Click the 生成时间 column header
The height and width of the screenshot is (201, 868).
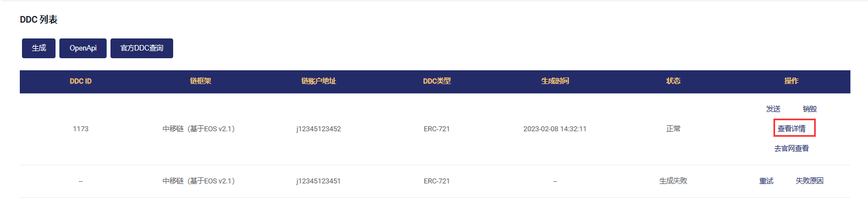coord(555,81)
